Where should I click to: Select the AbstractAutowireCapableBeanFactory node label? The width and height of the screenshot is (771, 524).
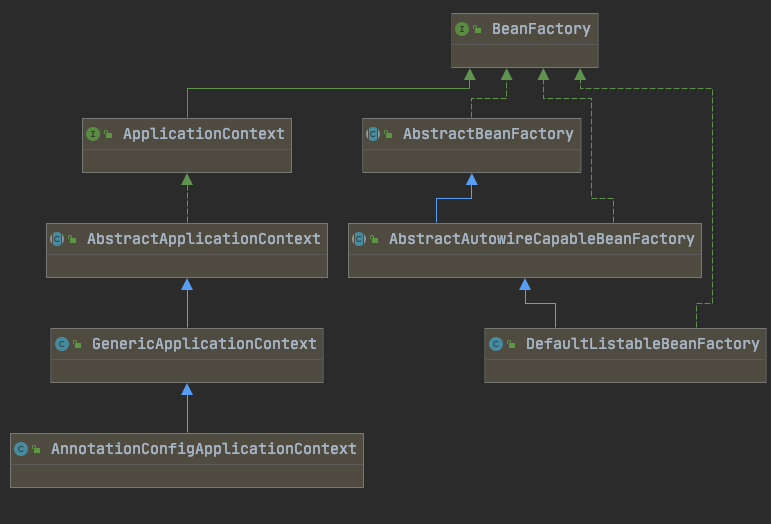click(541, 239)
